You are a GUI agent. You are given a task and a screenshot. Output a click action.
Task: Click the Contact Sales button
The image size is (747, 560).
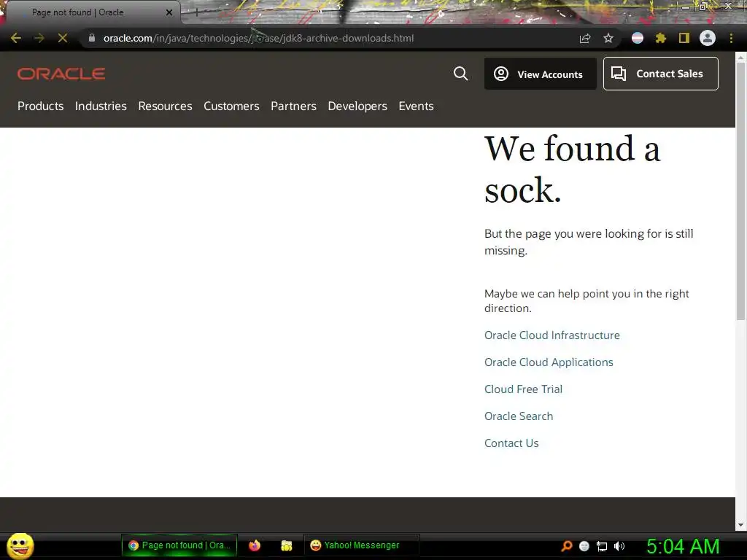point(661,74)
